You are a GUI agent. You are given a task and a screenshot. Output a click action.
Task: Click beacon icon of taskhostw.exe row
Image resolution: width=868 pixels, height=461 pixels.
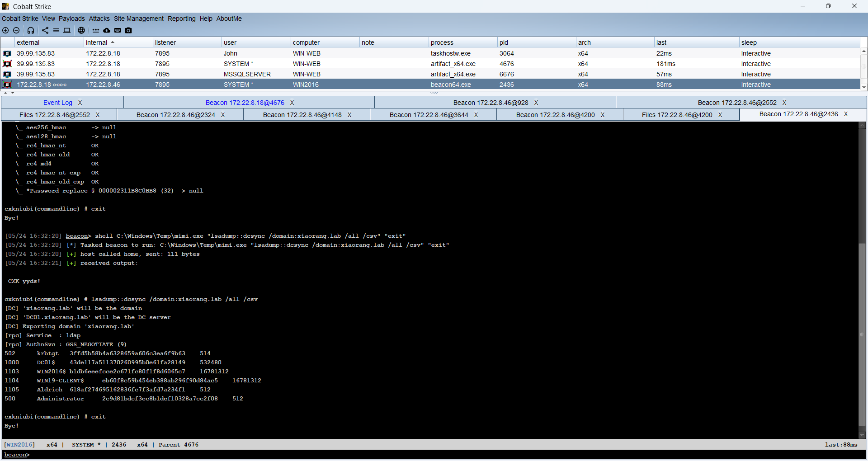point(7,53)
